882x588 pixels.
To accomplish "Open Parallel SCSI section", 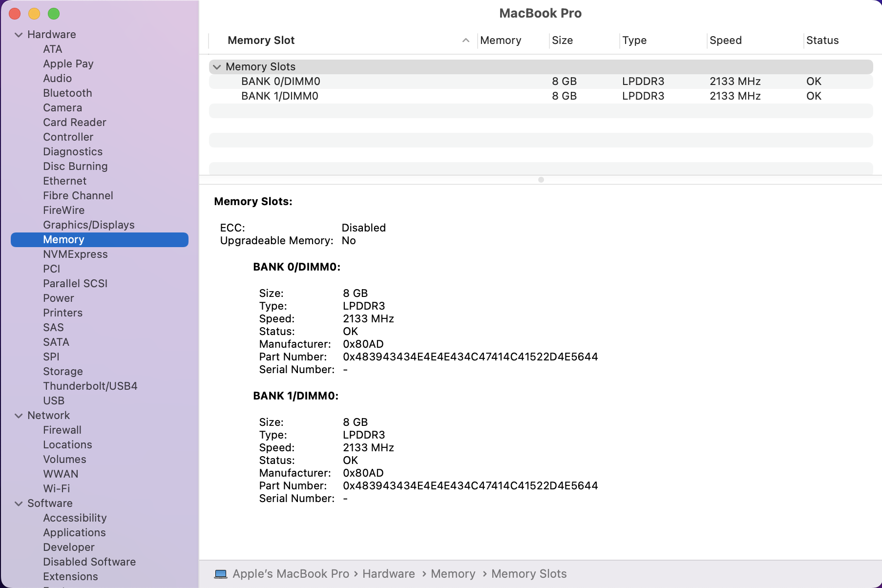I will click(75, 284).
